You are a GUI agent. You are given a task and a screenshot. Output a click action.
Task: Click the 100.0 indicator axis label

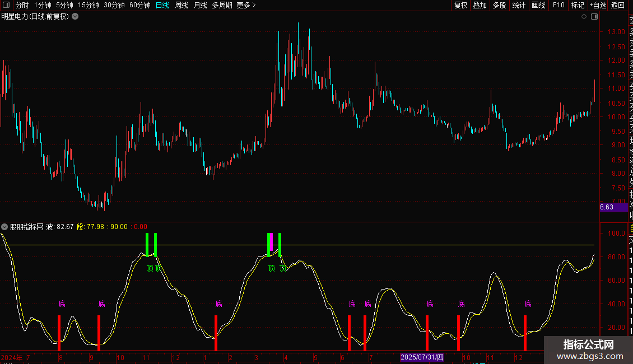pyautogui.click(x=616, y=234)
